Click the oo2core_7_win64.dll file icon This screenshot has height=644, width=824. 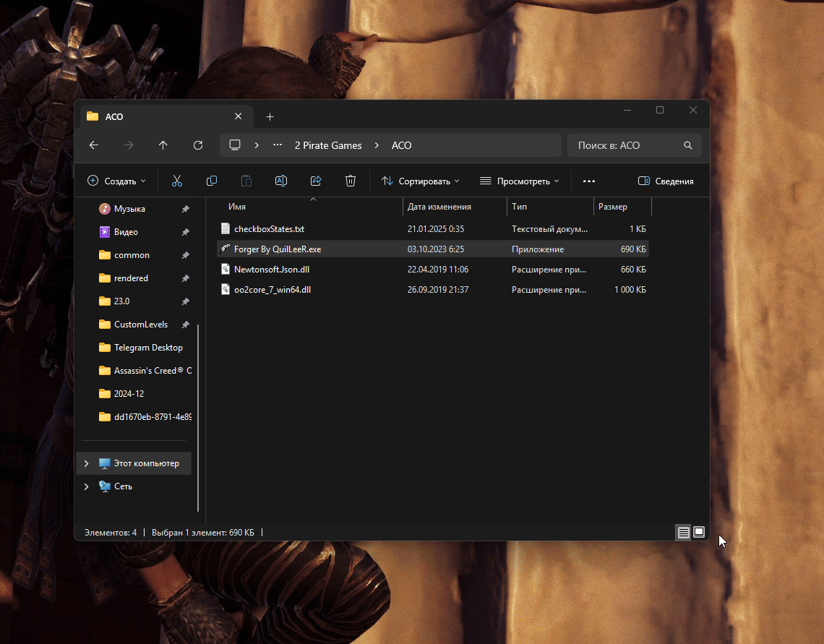(x=226, y=289)
